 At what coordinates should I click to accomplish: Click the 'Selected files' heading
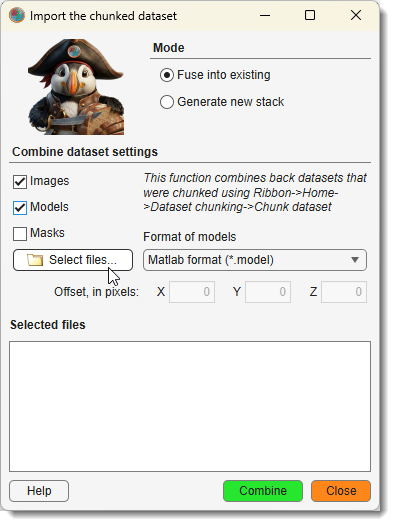tap(48, 325)
